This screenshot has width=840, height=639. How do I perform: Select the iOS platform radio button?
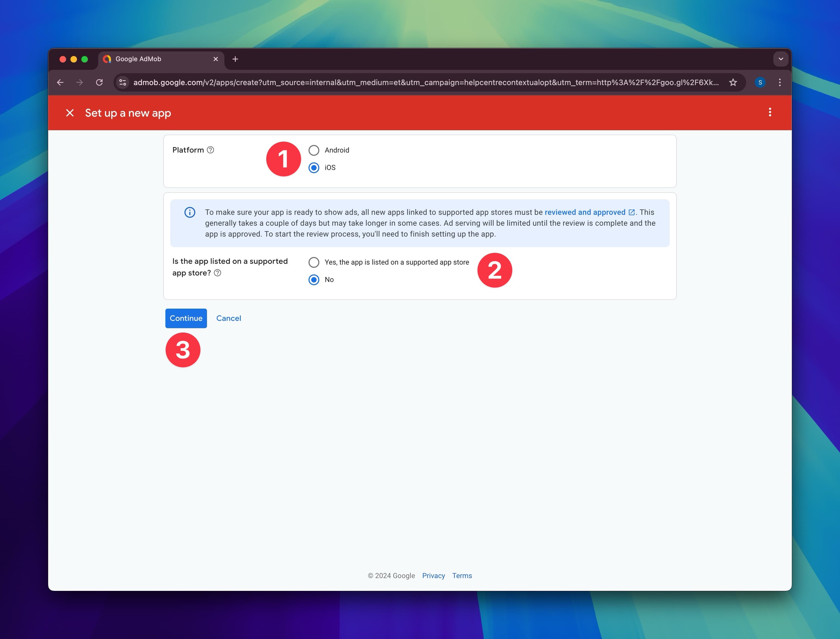click(314, 168)
